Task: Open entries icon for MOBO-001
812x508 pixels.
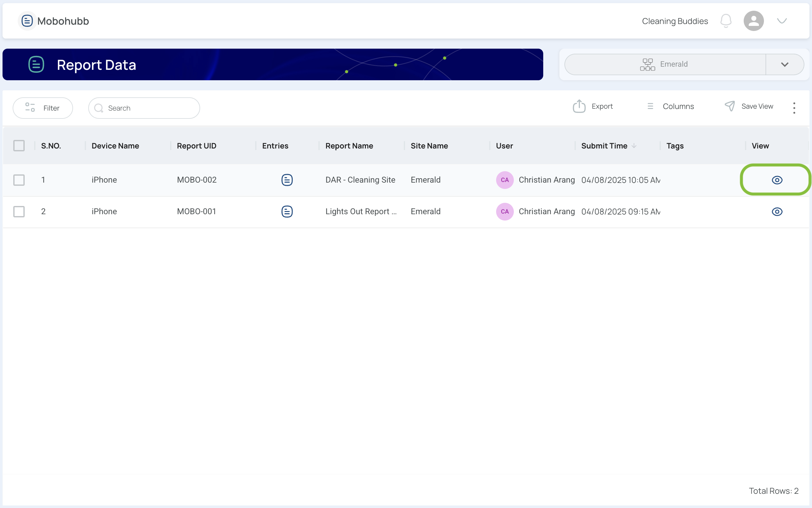Action: (x=287, y=212)
